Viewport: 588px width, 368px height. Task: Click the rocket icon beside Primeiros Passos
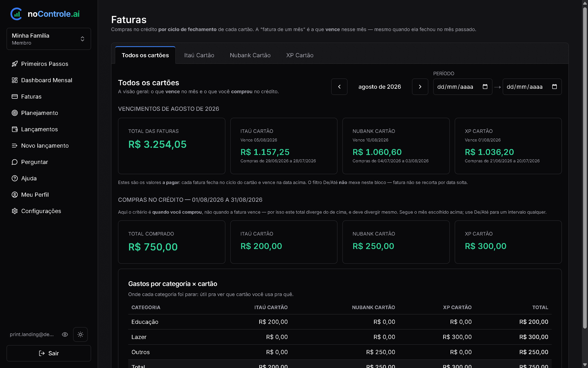point(14,64)
